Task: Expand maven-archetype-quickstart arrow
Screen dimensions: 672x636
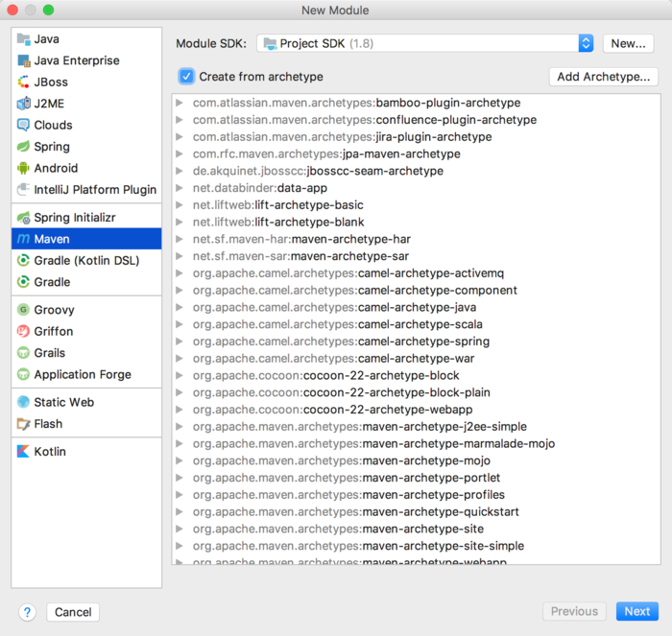Action: click(x=180, y=512)
